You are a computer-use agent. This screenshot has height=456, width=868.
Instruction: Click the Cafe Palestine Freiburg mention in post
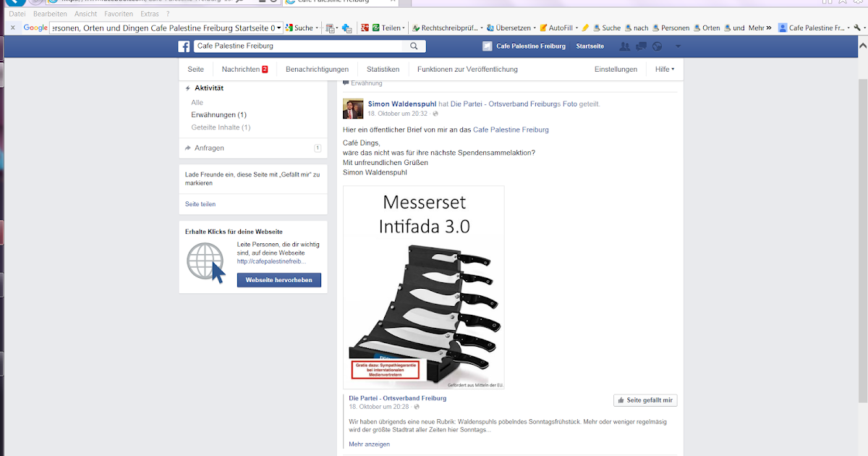pyautogui.click(x=511, y=130)
